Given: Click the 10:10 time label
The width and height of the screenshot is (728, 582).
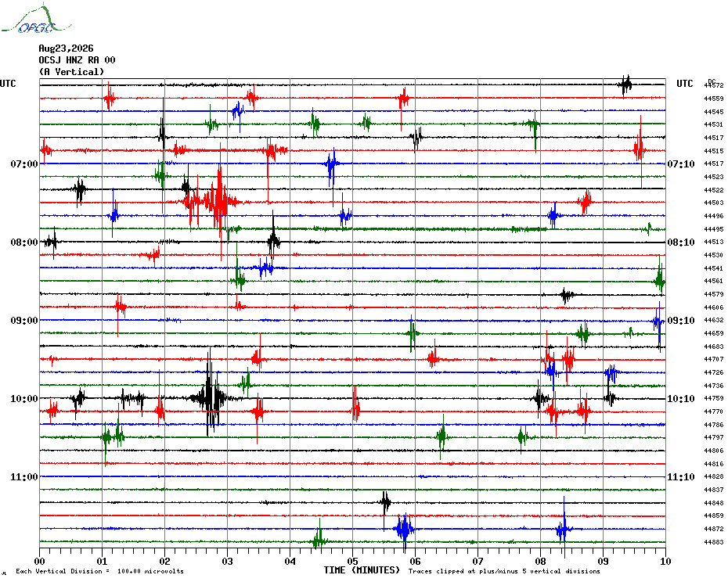Looking at the screenshot, I should [681, 399].
